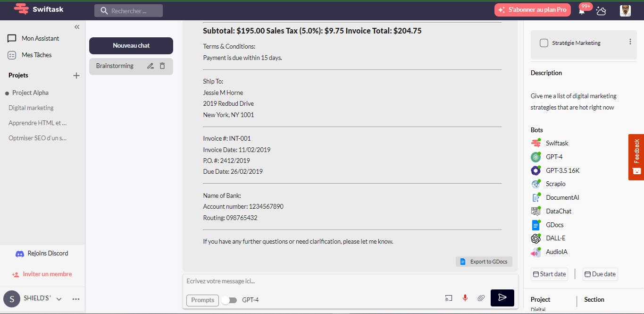The width and height of the screenshot is (644, 314).
Task: Open the user profile avatar
Action: click(625, 10)
